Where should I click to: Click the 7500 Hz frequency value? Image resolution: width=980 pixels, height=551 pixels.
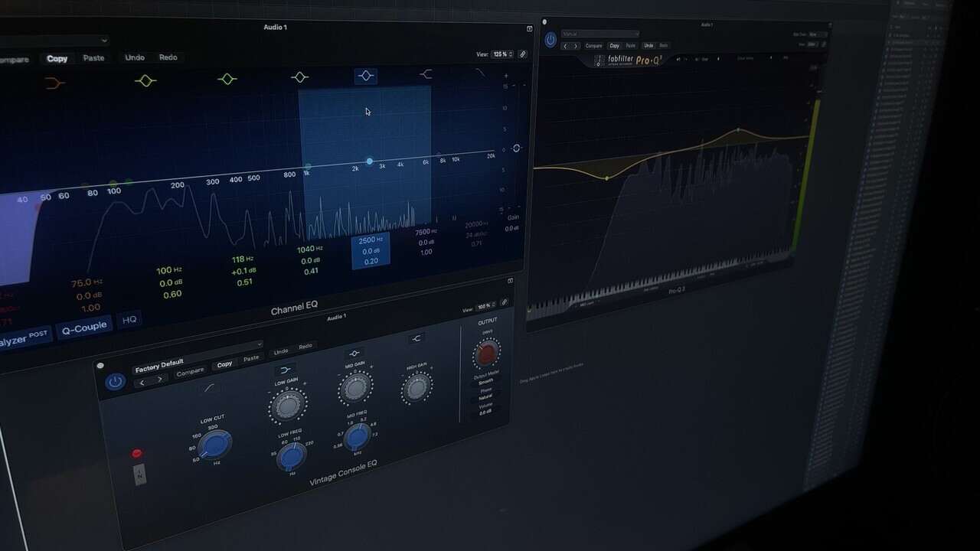(426, 232)
